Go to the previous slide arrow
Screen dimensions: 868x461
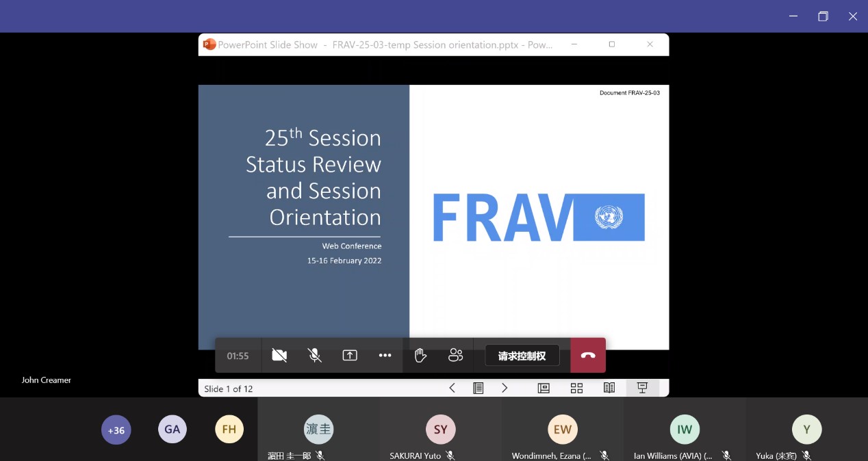tap(452, 388)
